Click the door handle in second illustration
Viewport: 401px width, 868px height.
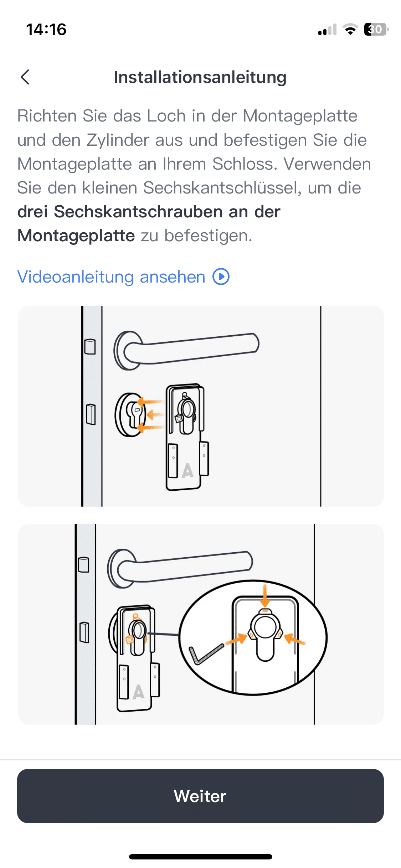[180, 568]
